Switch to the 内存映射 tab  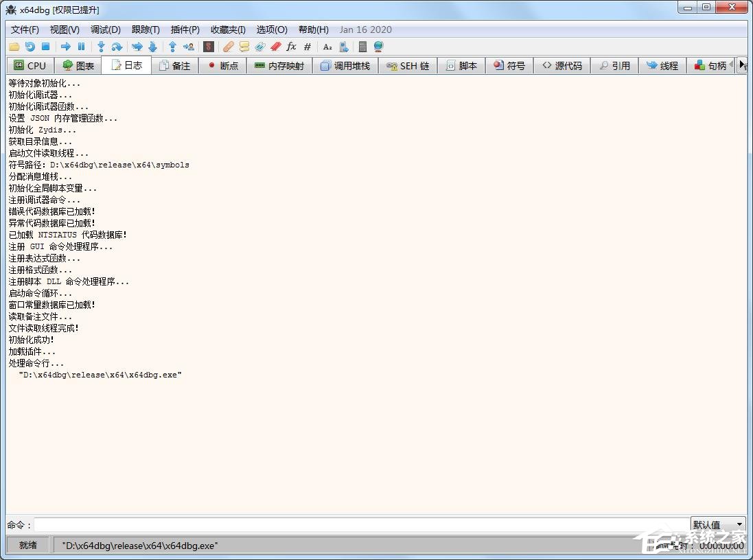279,66
